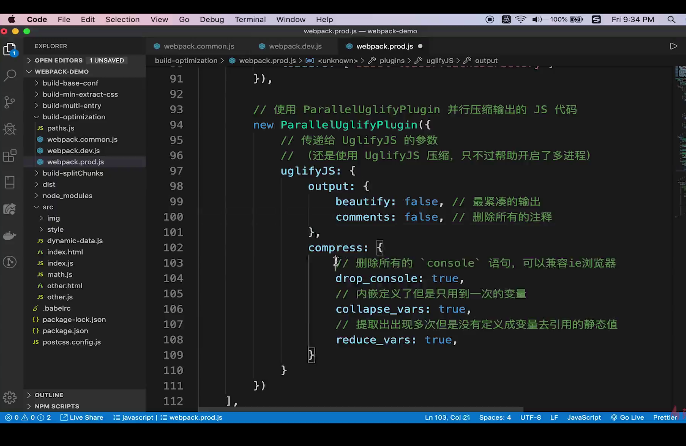Open the Source Control view

(10, 102)
